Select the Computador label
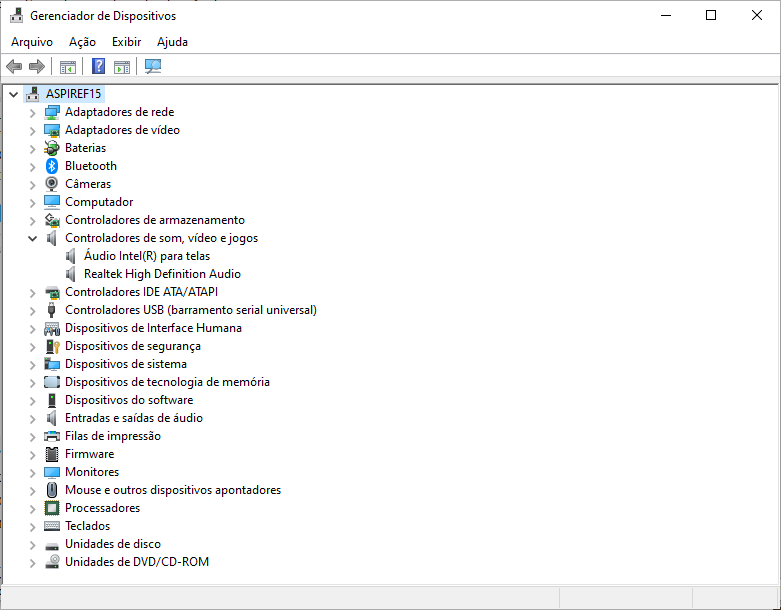 99,202
